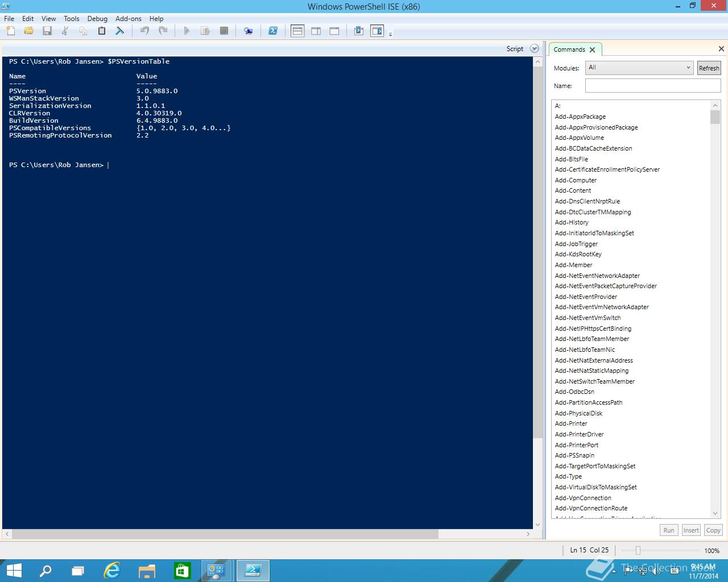Viewport: 728px width, 582px height.
Task: Create a new script with the New icon
Action: (11, 31)
